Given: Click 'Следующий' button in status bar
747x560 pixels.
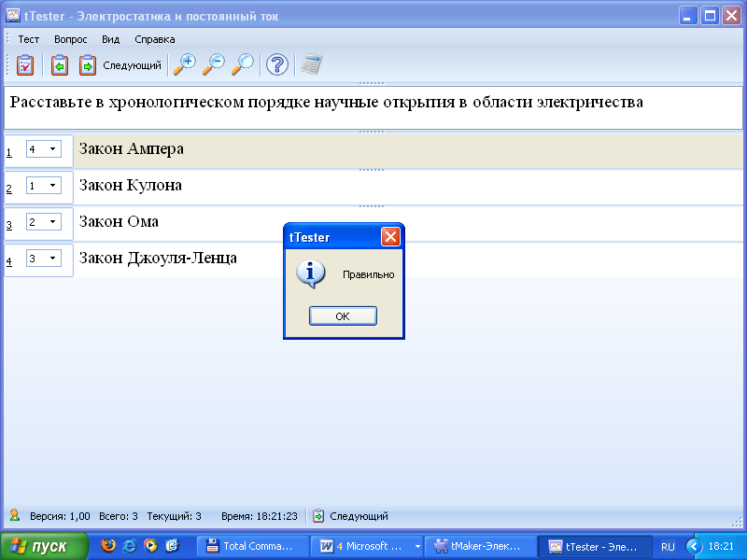Looking at the screenshot, I should point(351,516).
